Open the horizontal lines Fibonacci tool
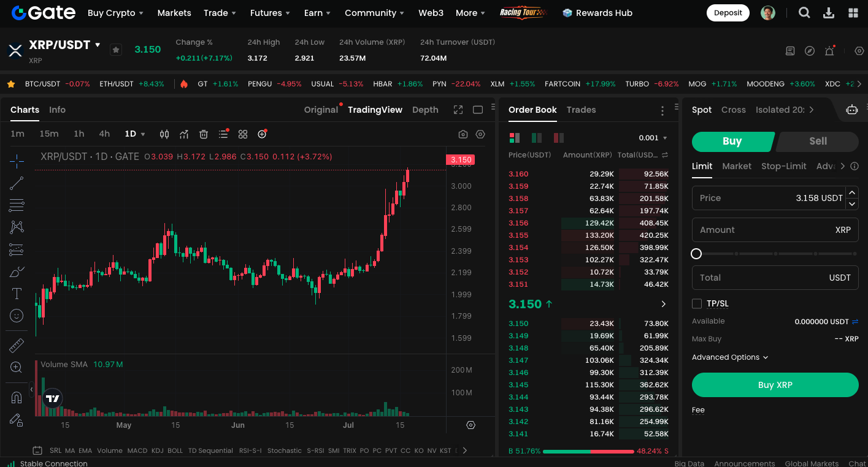Viewport: 868px width, 467px height. 17,205
